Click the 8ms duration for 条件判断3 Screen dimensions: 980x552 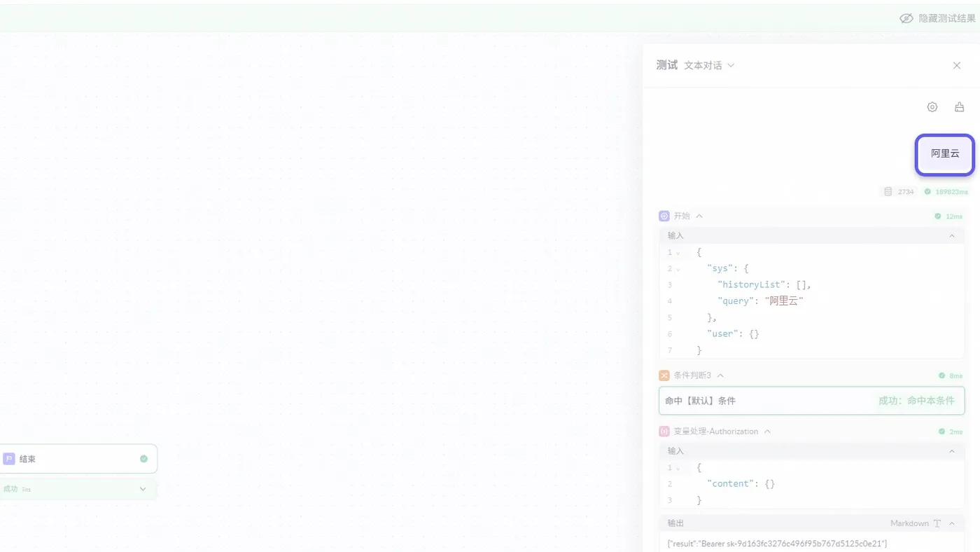click(x=956, y=376)
